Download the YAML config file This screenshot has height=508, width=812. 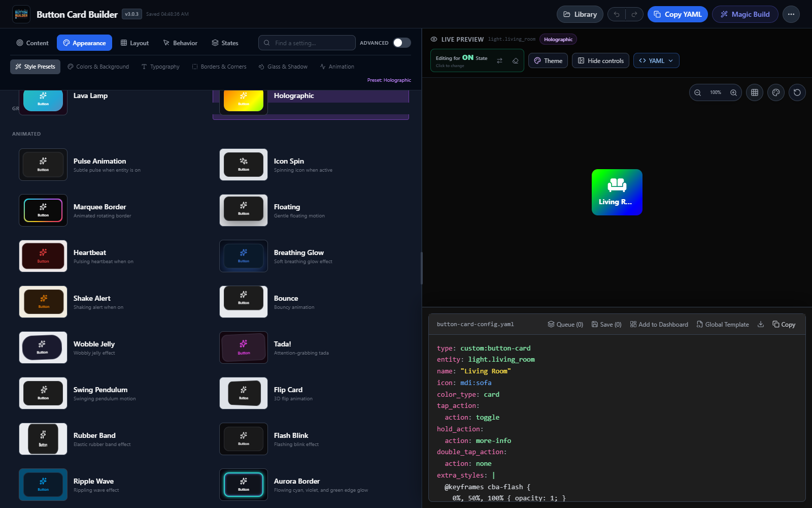(761, 324)
